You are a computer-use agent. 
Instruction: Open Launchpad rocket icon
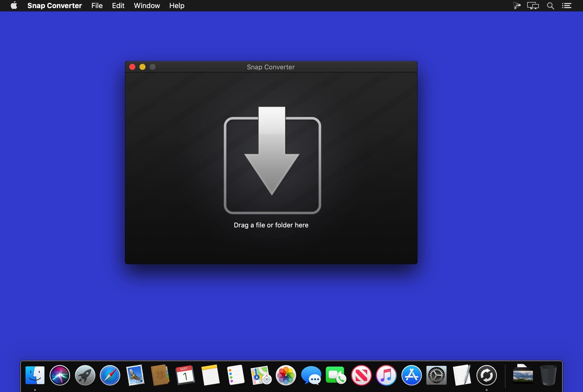[x=85, y=375]
